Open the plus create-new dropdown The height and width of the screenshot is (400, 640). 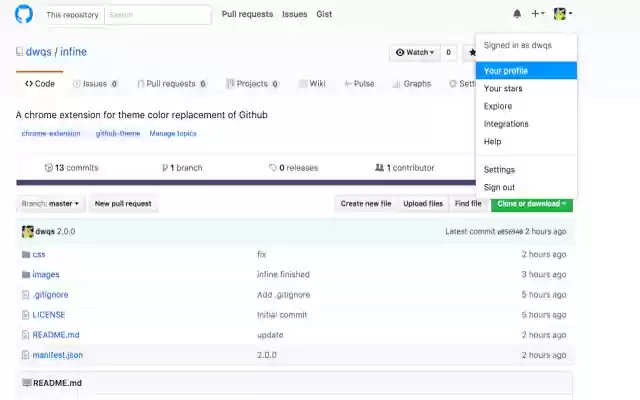point(538,14)
